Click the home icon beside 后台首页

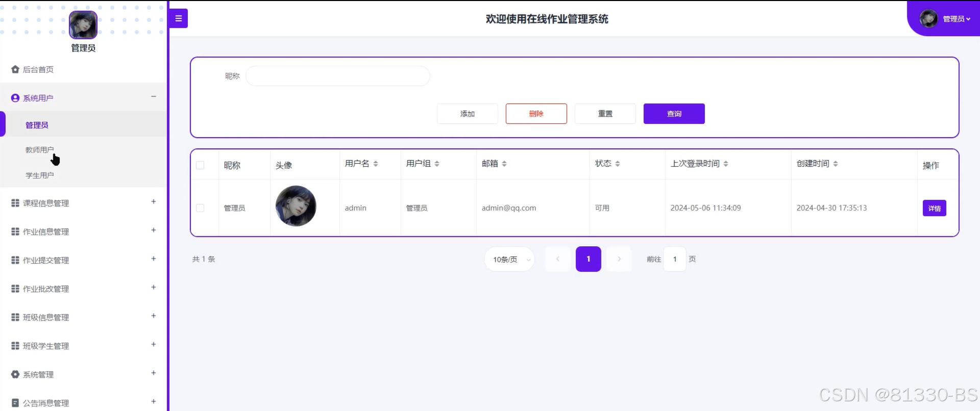click(x=15, y=69)
